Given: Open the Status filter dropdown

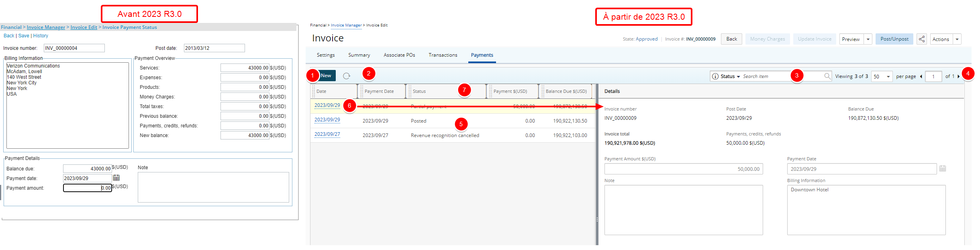Looking at the screenshot, I should [x=730, y=76].
